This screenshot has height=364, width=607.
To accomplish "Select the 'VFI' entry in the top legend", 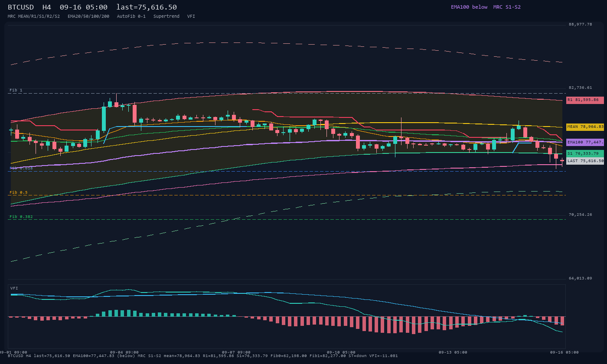I will pyautogui.click(x=191, y=16).
